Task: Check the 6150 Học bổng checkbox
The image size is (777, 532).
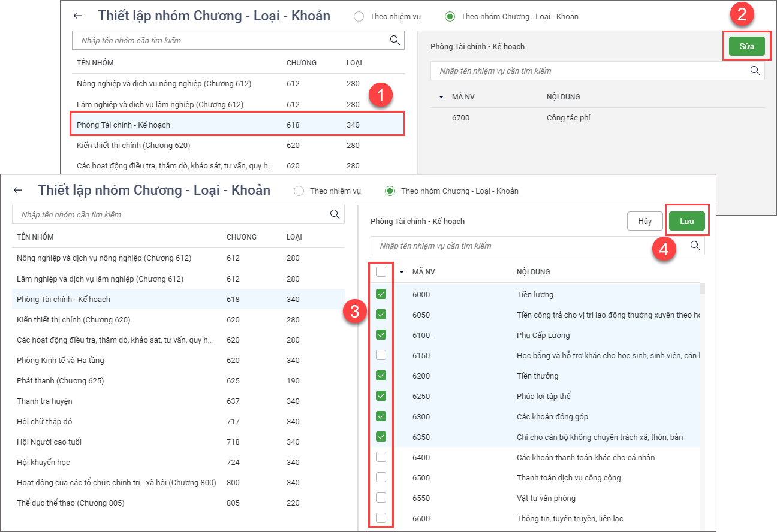Action: point(381,355)
